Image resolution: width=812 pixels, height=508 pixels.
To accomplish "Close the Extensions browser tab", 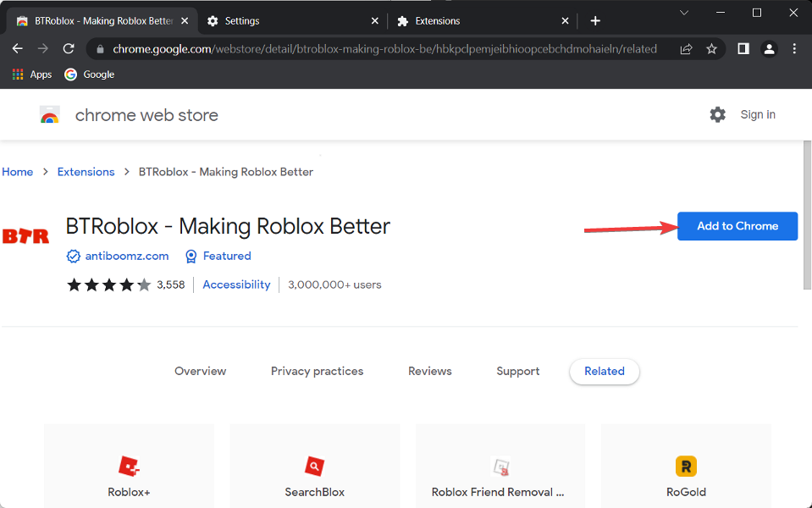I will 565,20.
